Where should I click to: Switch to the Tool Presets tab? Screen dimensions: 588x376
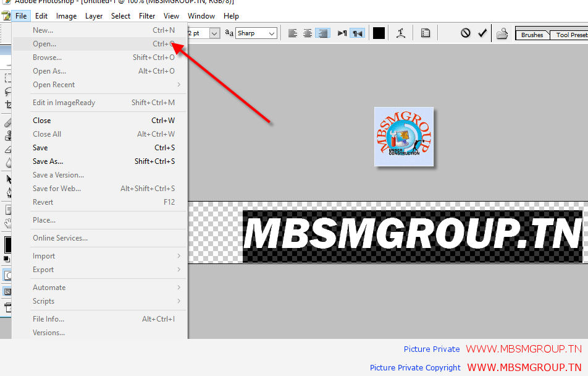click(x=570, y=35)
